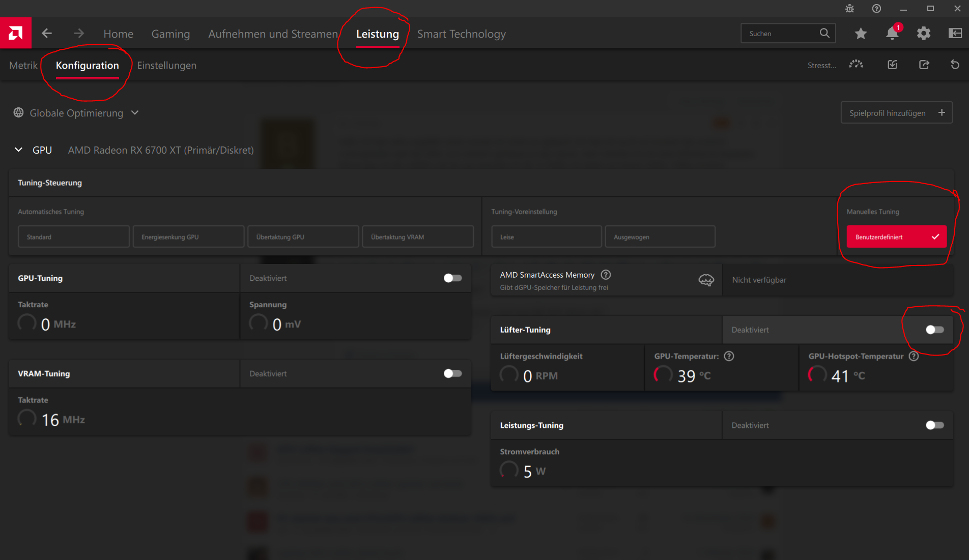969x560 pixels.
Task: Click the export profile icon
Action: 924,65
